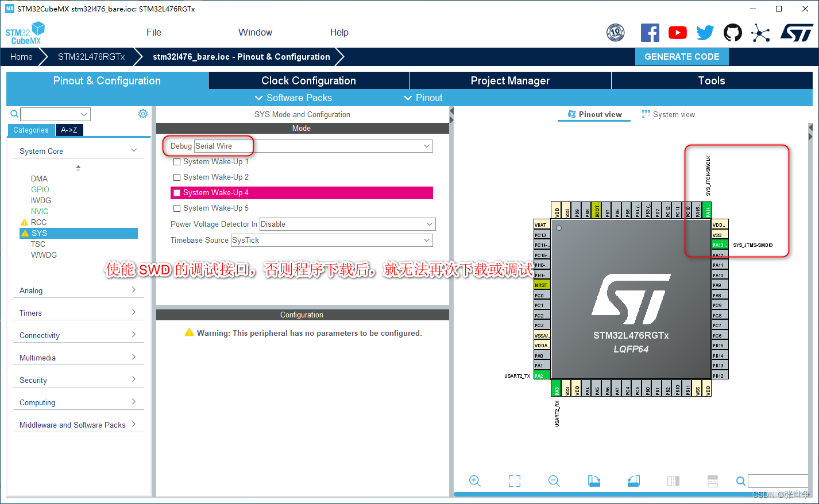819x504 pixels.
Task: Open the Help menu
Action: pyautogui.click(x=339, y=32)
